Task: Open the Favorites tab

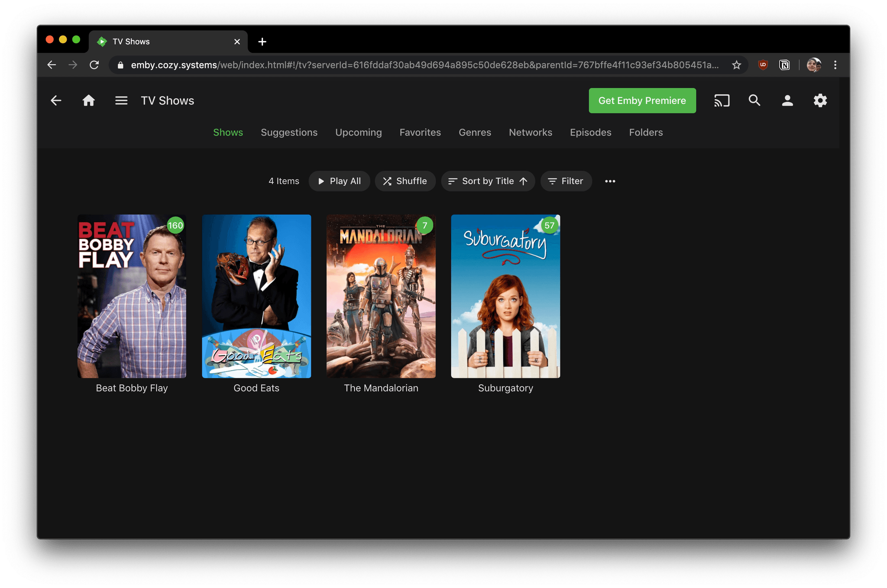Action: pyautogui.click(x=420, y=132)
